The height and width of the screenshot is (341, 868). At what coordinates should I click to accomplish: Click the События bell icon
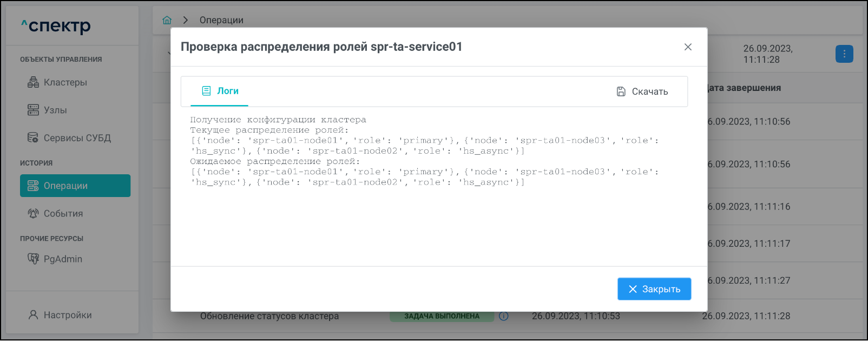pos(33,213)
